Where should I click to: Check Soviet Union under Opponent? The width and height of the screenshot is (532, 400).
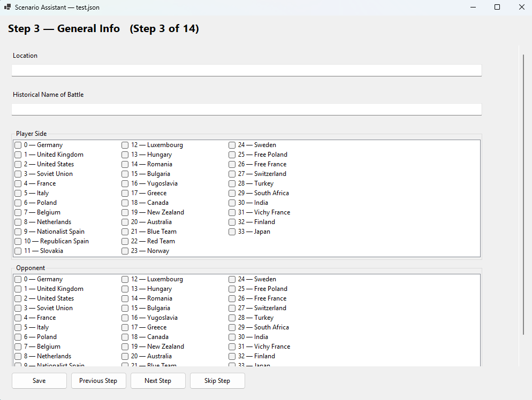[18, 308]
